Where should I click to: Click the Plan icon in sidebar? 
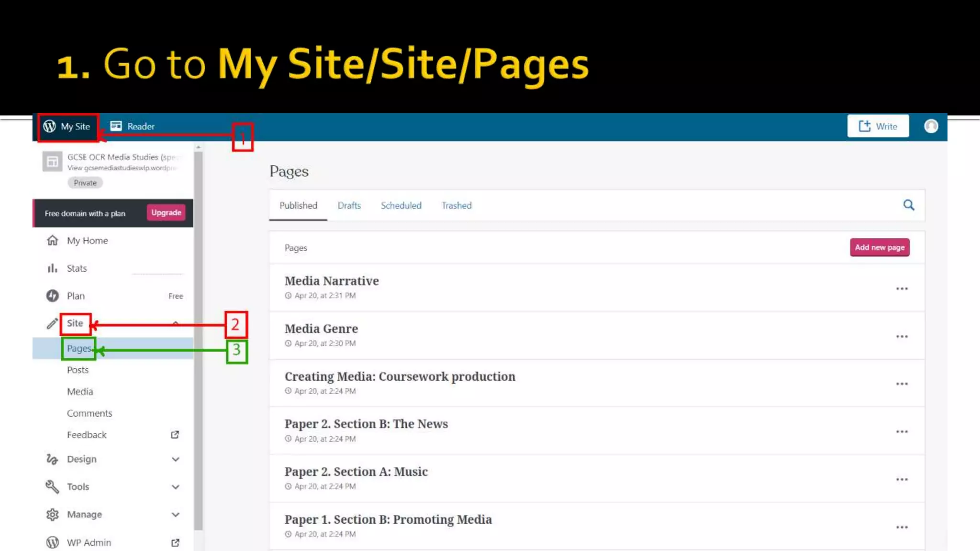click(x=53, y=296)
